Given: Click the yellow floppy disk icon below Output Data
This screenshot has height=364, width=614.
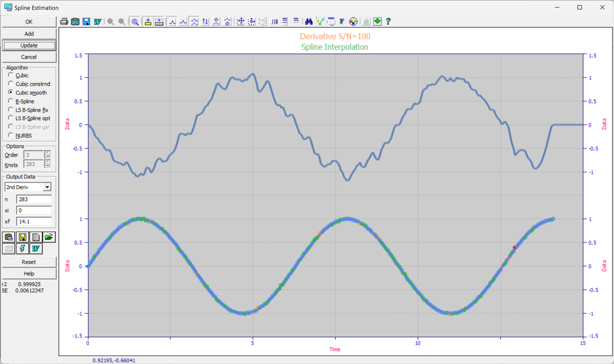Looking at the screenshot, I should (x=23, y=237).
